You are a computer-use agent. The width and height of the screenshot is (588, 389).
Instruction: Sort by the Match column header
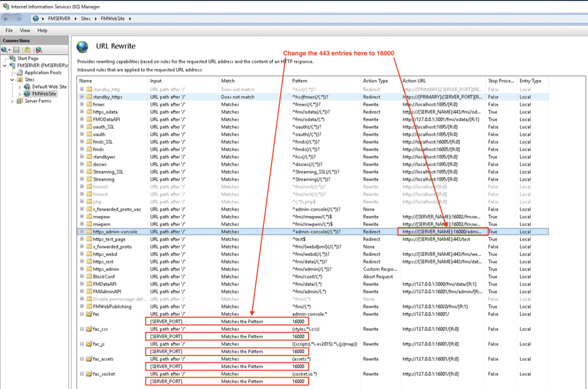tap(228, 81)
